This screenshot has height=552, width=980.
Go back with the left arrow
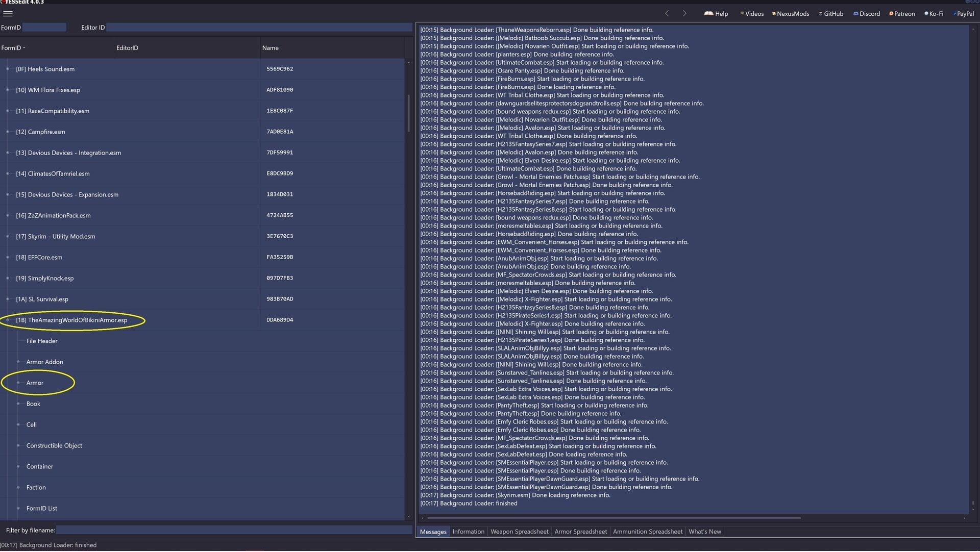(667, 14)
